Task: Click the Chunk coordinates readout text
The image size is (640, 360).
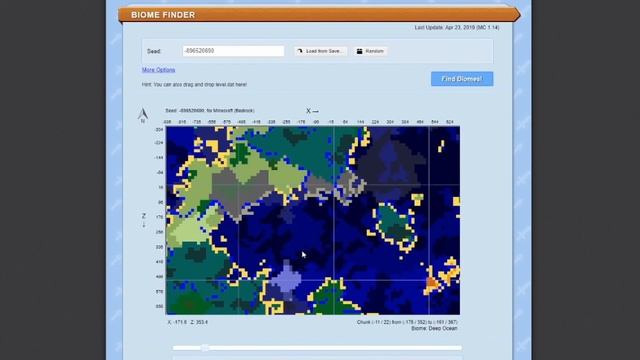Action: click(407, 322)
